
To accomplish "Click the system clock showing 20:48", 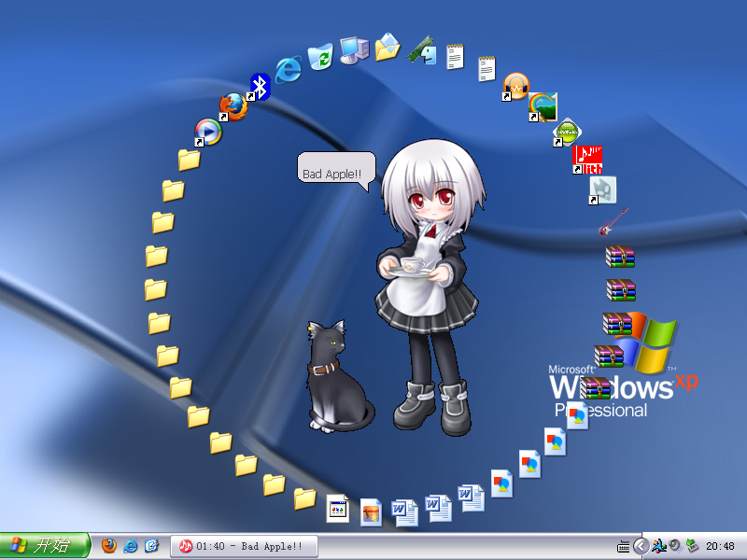I will coord(720,546).
